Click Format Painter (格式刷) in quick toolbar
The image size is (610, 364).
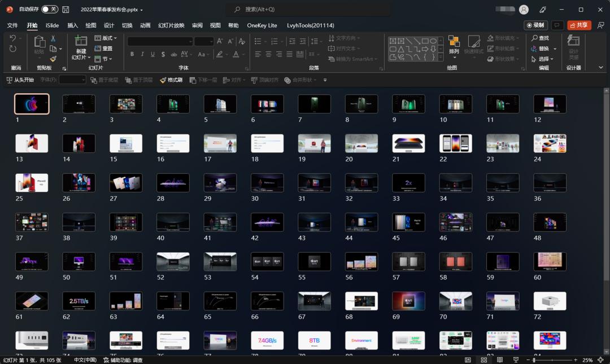(171, 80)
